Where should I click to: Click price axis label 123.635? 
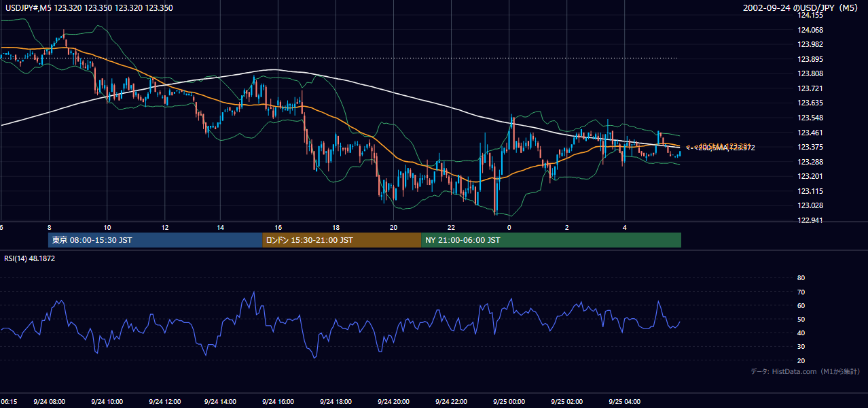810,103
